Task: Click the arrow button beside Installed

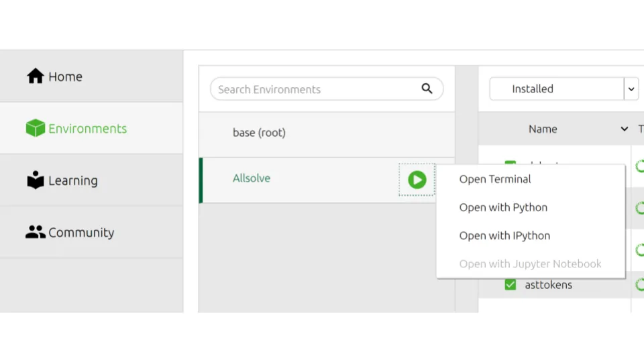Action: tap(631, 88)
